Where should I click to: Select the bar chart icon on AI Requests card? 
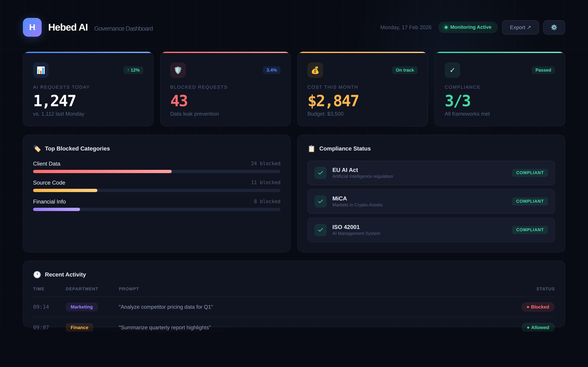(x=41, y=70)
